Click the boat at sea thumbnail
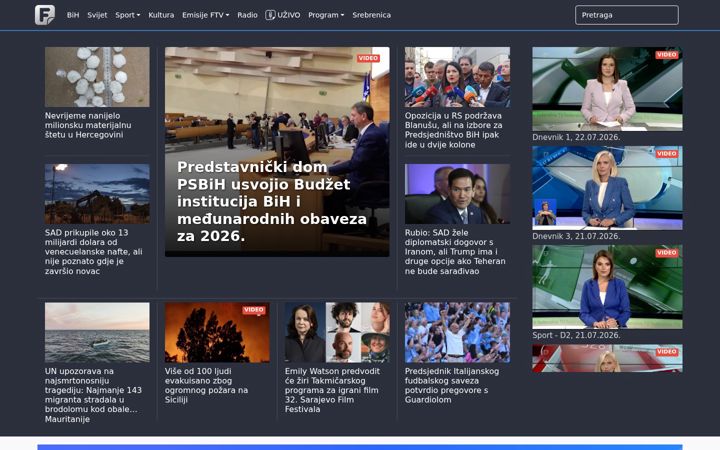 pyautogui.click(x=97, y=332)
